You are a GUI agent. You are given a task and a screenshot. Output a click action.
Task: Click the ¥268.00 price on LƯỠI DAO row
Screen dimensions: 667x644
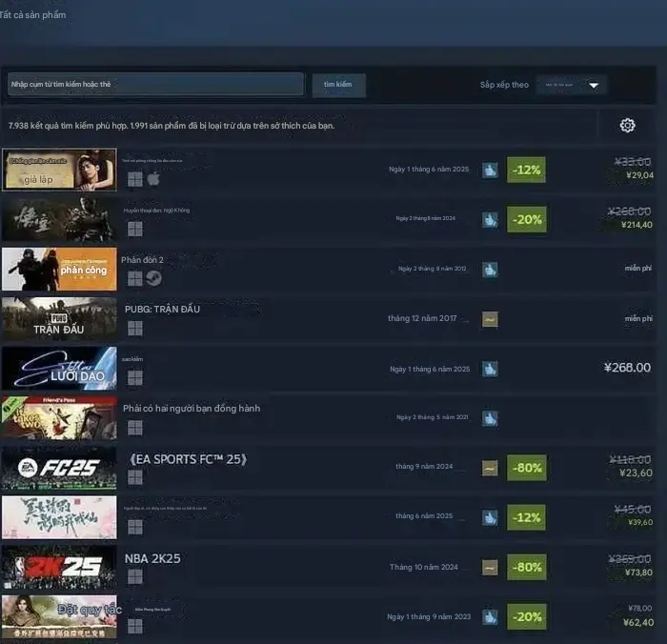coord(627,368)
